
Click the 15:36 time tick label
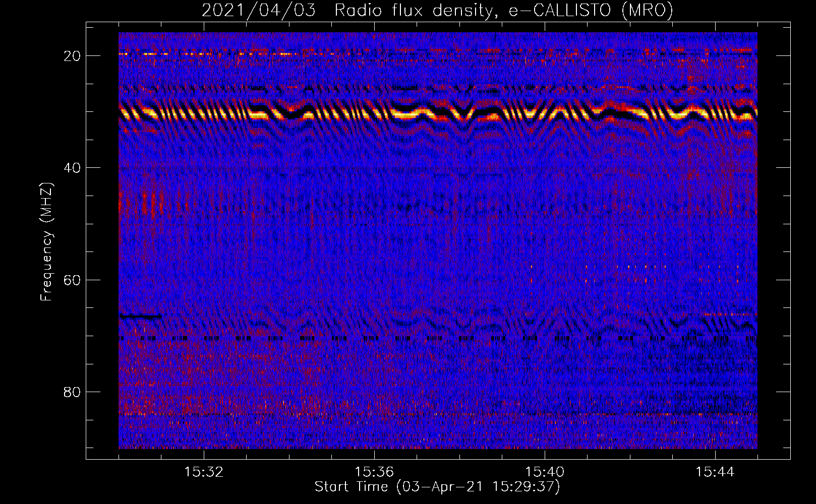pos(374,472)
